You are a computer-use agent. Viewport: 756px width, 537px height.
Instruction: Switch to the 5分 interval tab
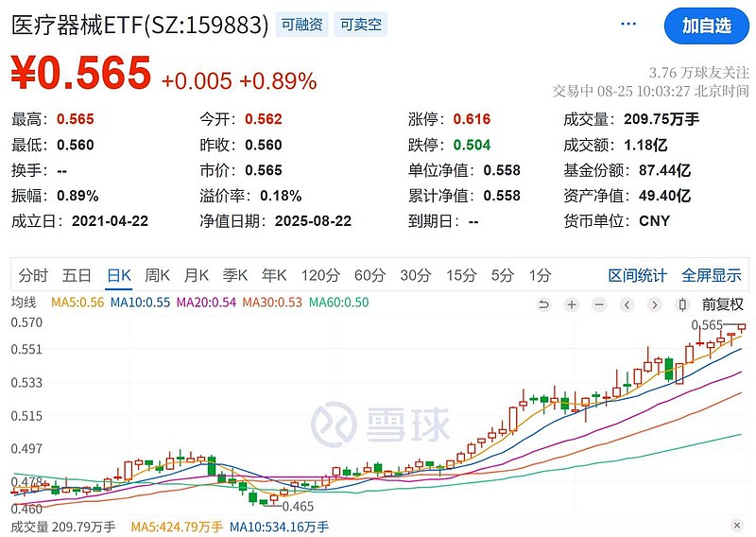pos(503,275)
